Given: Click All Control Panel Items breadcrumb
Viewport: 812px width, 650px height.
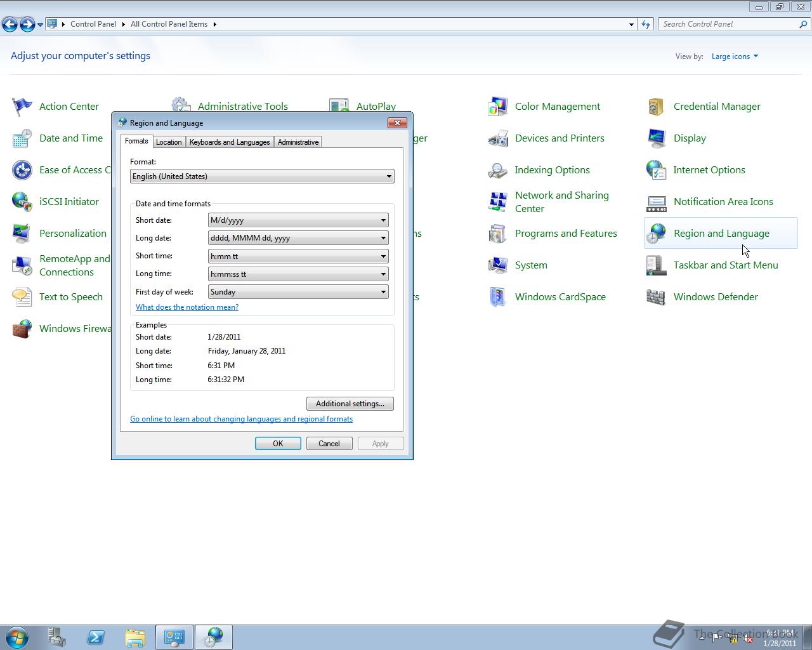Looking at the screenshot, I should [x=169, y=24].
